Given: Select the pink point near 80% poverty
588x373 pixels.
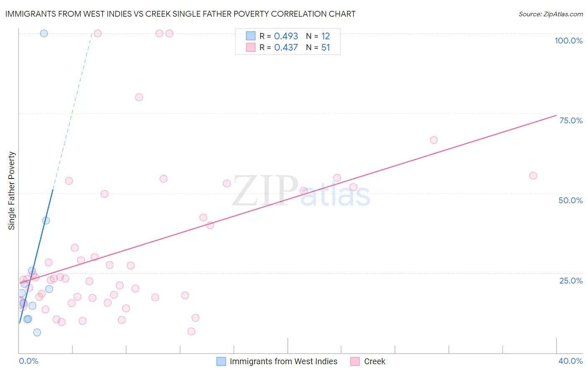Looking at the screenshot, I should 139,97.
